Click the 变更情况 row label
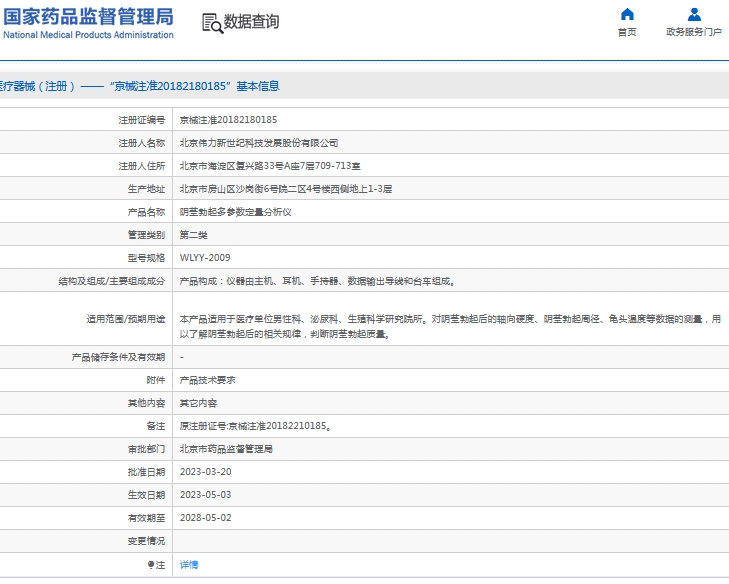729x584 pixels. pyautogui.click(x=146, y=541)
